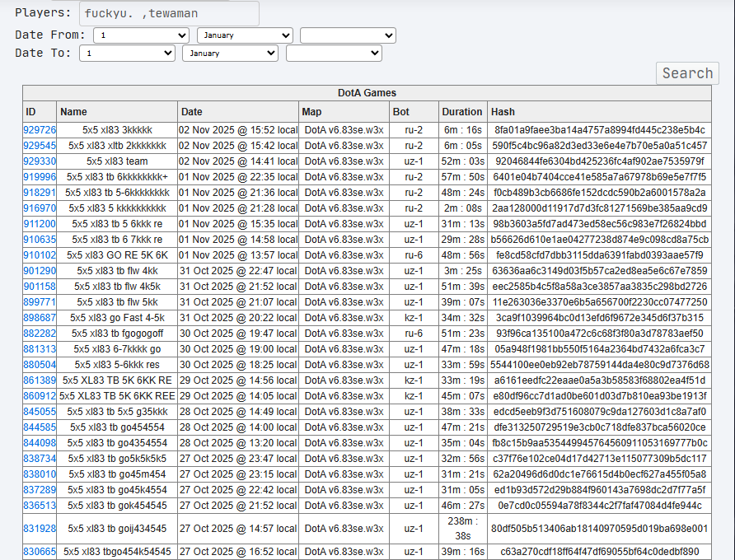The image size is (735, 560).
Task: Open the Date From month dropdown
Action: click(x=245, y=35)
